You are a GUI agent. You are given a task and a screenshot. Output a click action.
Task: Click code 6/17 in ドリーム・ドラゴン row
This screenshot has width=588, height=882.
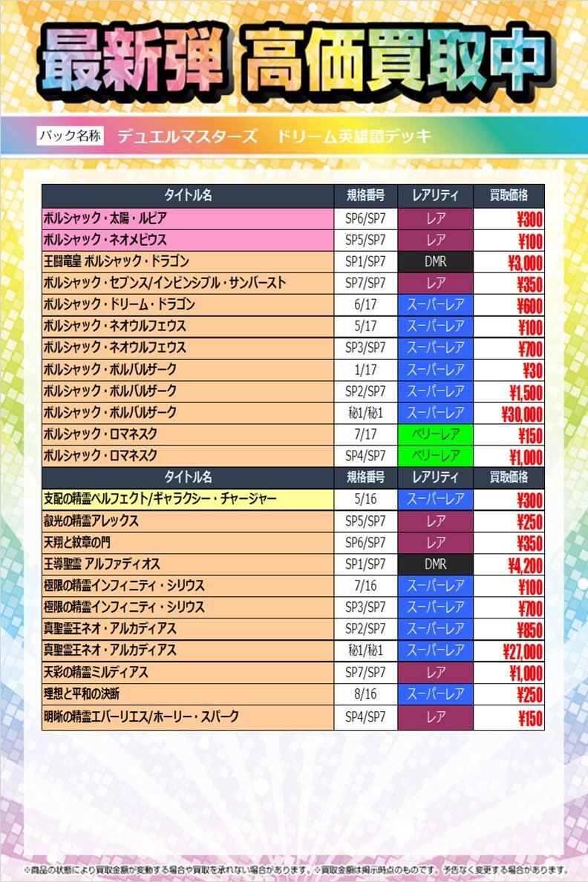(x=366, y=305)
